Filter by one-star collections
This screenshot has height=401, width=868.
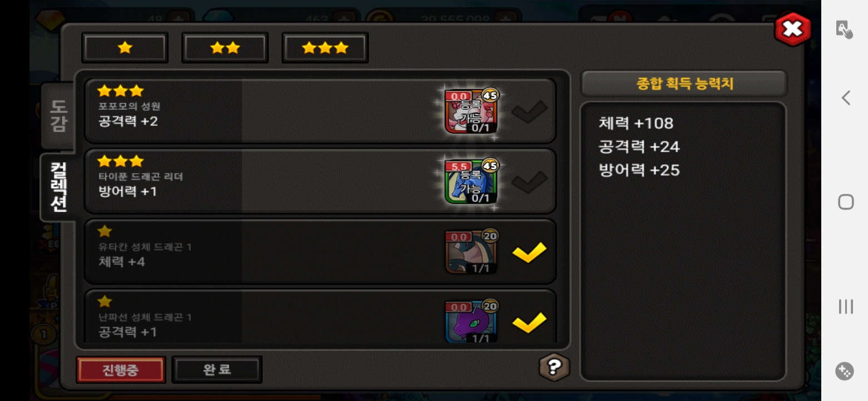coord(125,48)
